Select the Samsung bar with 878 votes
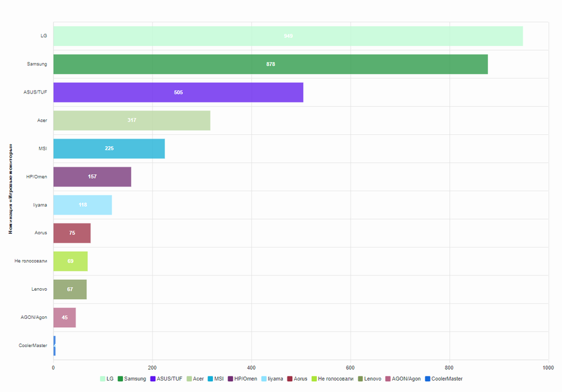 [271, 64]
